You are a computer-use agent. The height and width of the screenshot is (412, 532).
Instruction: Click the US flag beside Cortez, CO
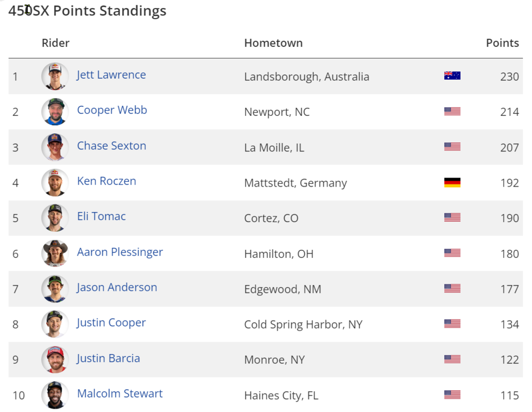452,217
